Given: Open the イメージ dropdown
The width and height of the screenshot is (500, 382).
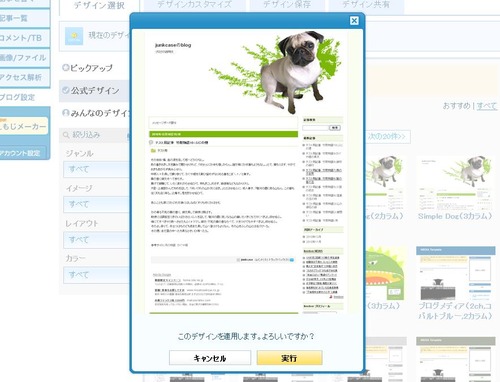Looking at the screenshot, I should click(97, 204).
